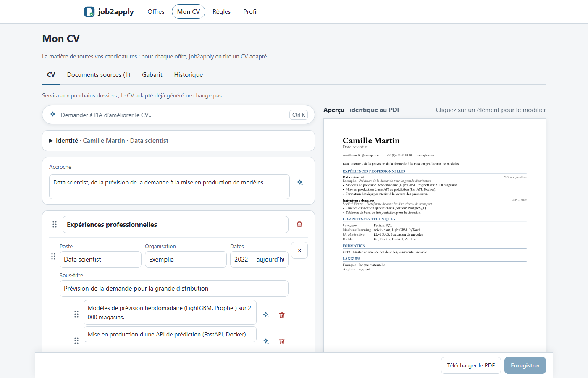Click the email camille.martin@example.com in the preview
Image resolution: width=588 pixels, height=378 pixels.
362,155
